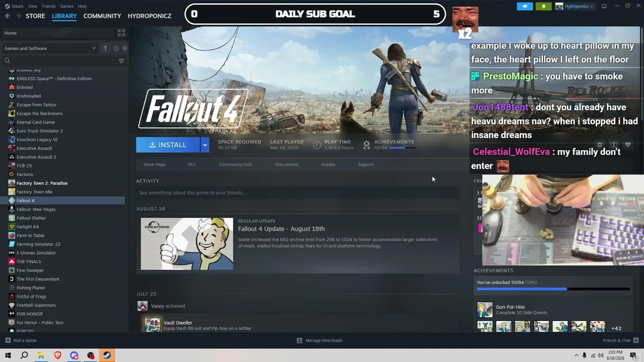Open the Windows Start menu
Screen dimensions: 644x362
(8, 355)
